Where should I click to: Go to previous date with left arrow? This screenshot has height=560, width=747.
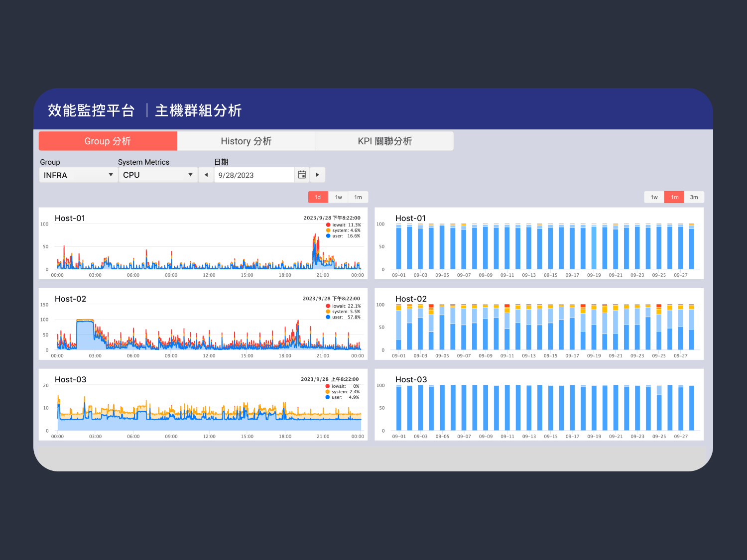pyautogui.click(x=206, y=175)
